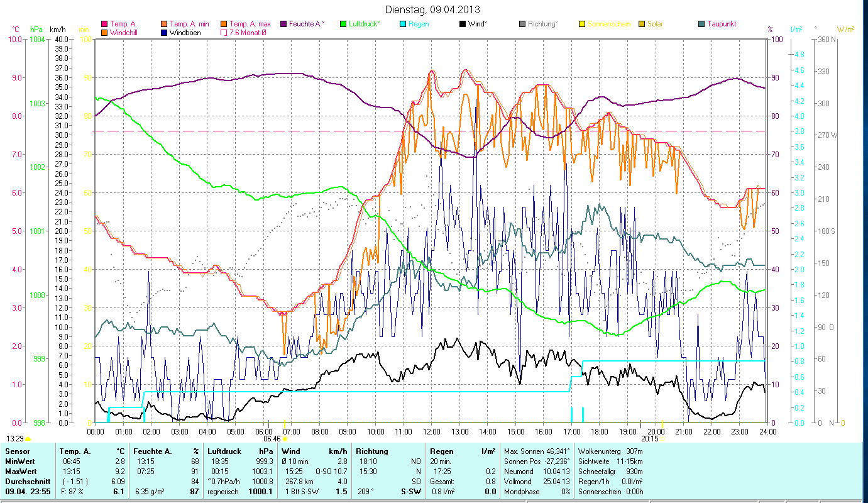Image resolution: width=868 pixels, height=503 pixels.
Task: Click the teal Taupunkt legend square
Action: point(701,25)
